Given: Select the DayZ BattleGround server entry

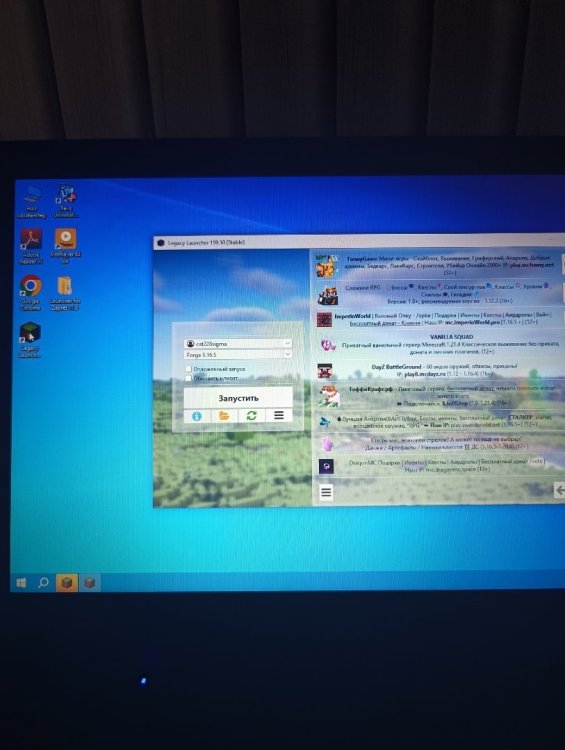Looking at the screenshot, I should 439,370.
